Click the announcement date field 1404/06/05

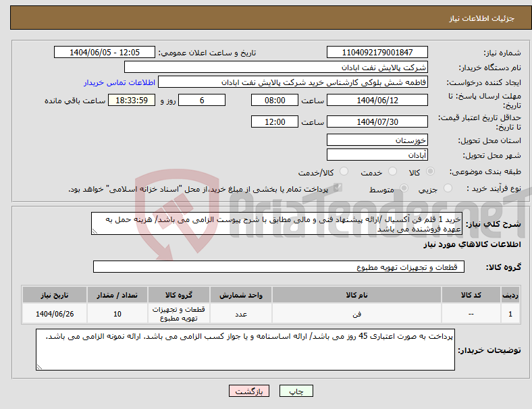pos(105,52)
